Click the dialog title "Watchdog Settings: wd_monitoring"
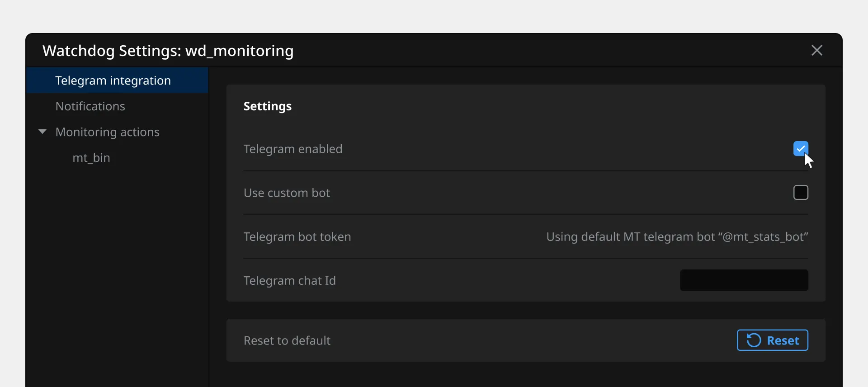The width and height of the screenshot is (868, 387). point(168,51)
